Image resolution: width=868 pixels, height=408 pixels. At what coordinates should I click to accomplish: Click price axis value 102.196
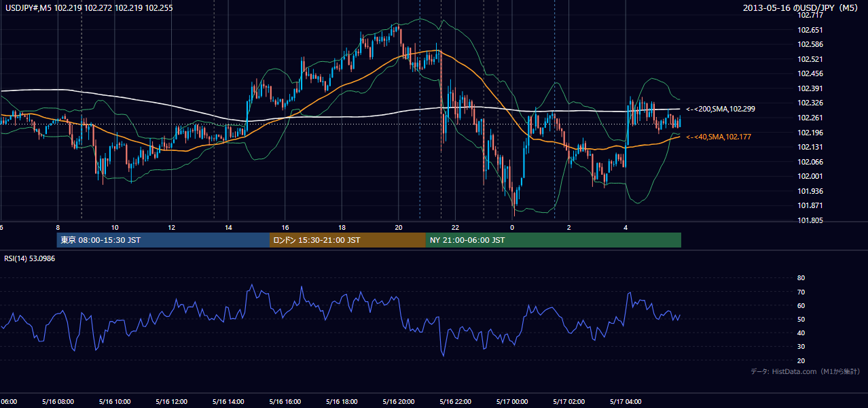pos(810,133)
